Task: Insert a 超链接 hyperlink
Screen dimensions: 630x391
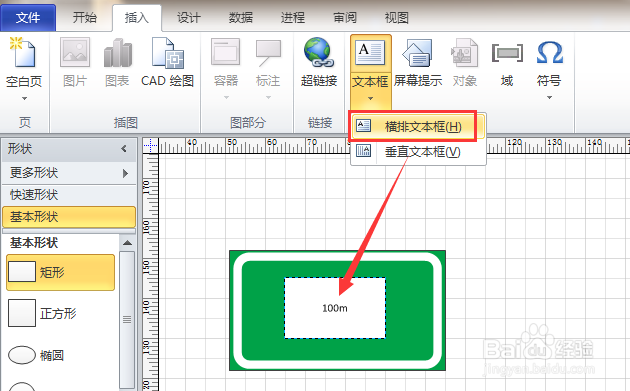Action: coord(319,62)
